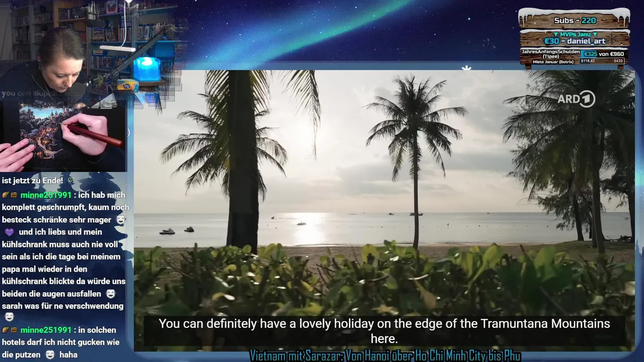
Task: Click the down triangle left of MVPs Janu
Action: pyautogui.click(x=556, y=34)
